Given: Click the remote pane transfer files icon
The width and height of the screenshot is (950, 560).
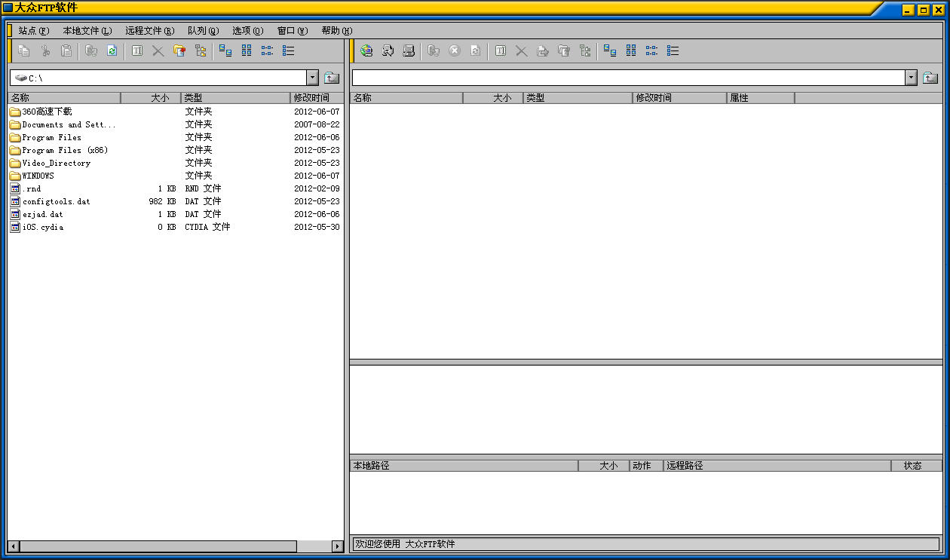Looking at the screenshot, I should (x=434, y=50).
